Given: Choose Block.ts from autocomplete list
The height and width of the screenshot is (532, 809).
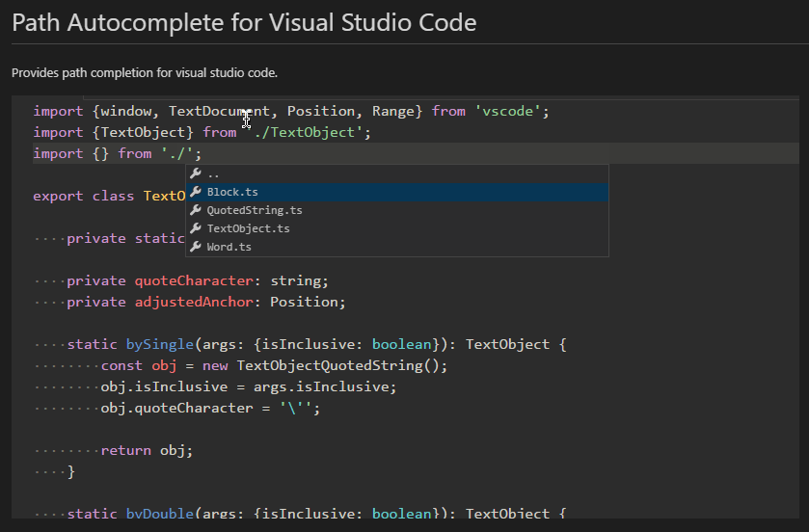Looking at the screenshot, I should pyautogui.click(x=396, y=193).
